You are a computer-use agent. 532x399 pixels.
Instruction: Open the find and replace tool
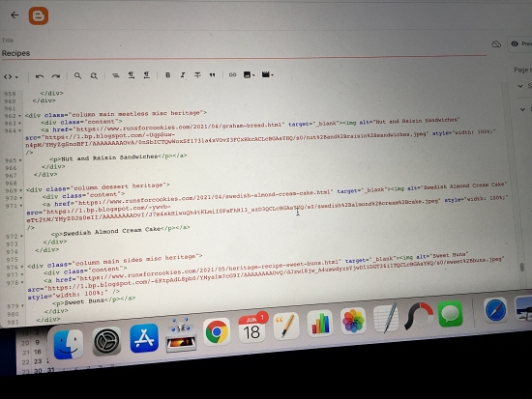tap(94, 75)
